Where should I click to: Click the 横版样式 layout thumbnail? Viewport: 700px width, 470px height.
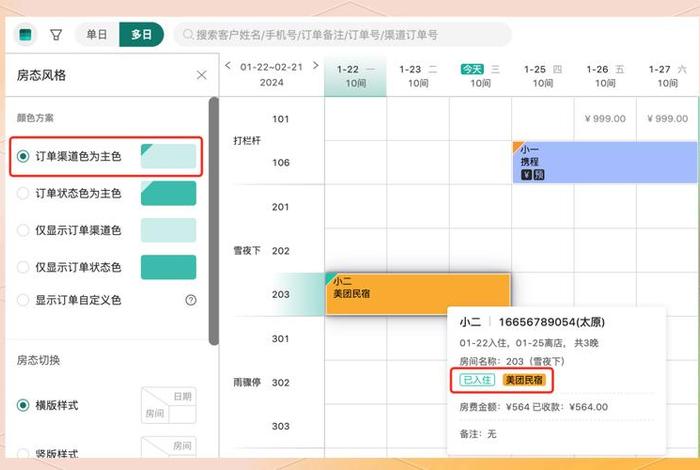pos(169,405)
